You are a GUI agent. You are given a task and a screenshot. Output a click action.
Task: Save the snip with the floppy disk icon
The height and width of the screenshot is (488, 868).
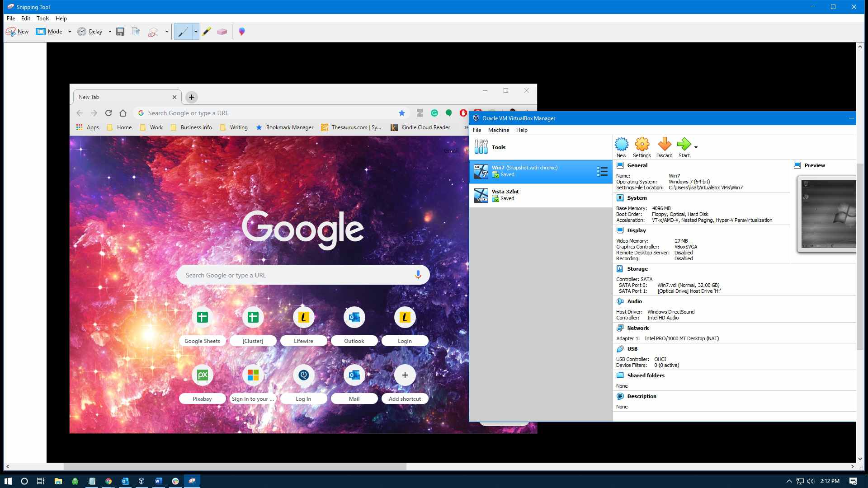(120, 32)
